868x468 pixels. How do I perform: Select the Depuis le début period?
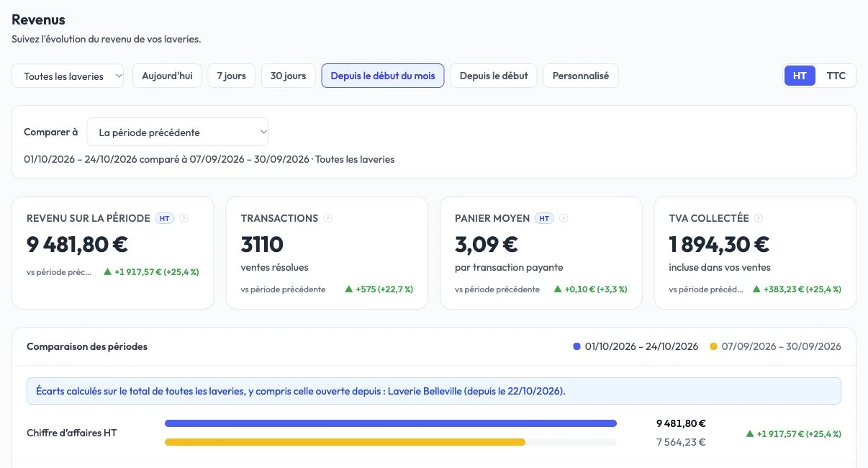click(x=494, y=76)
